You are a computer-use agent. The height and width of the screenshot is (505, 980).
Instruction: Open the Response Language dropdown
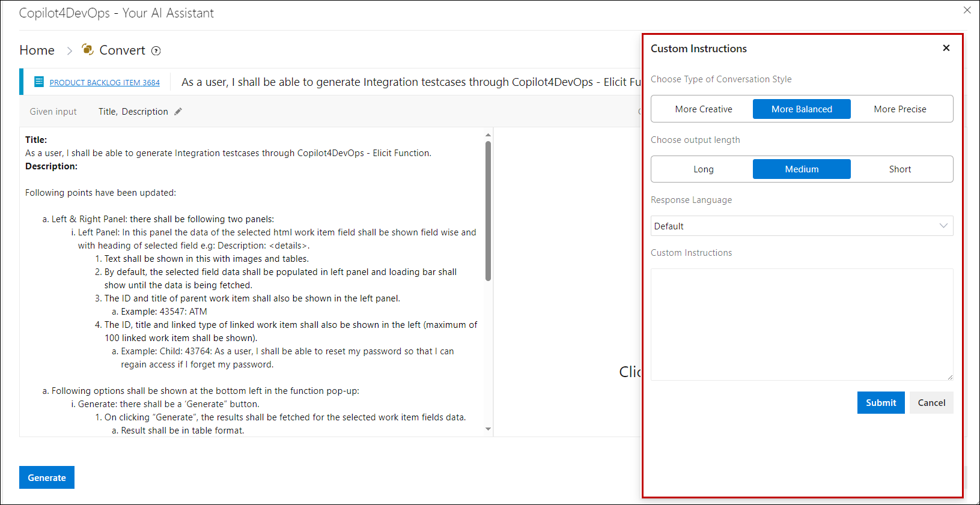pyautogui.click(x=802, y=226)
